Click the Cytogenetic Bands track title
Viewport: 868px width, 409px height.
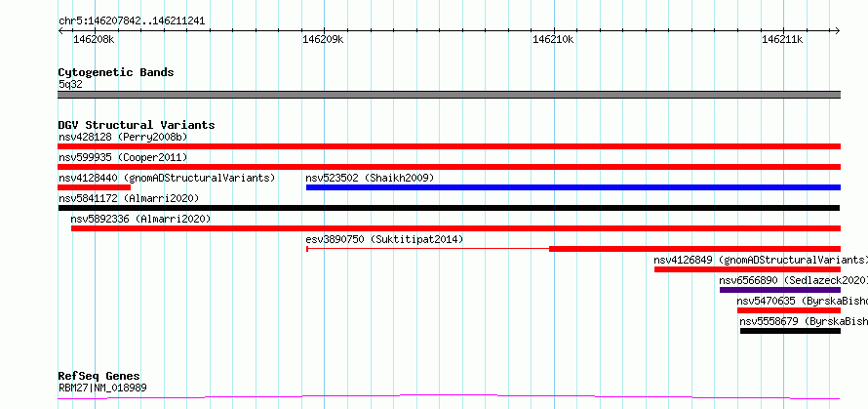116,72
